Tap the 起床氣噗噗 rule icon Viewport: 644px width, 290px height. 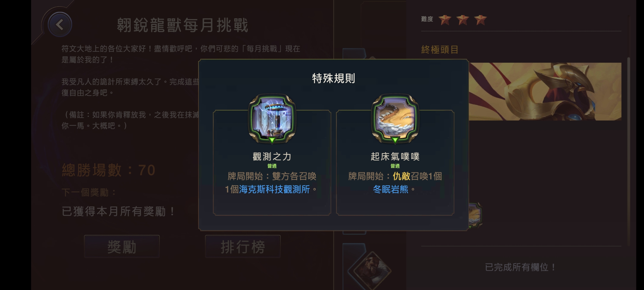[x=395, y=118]
